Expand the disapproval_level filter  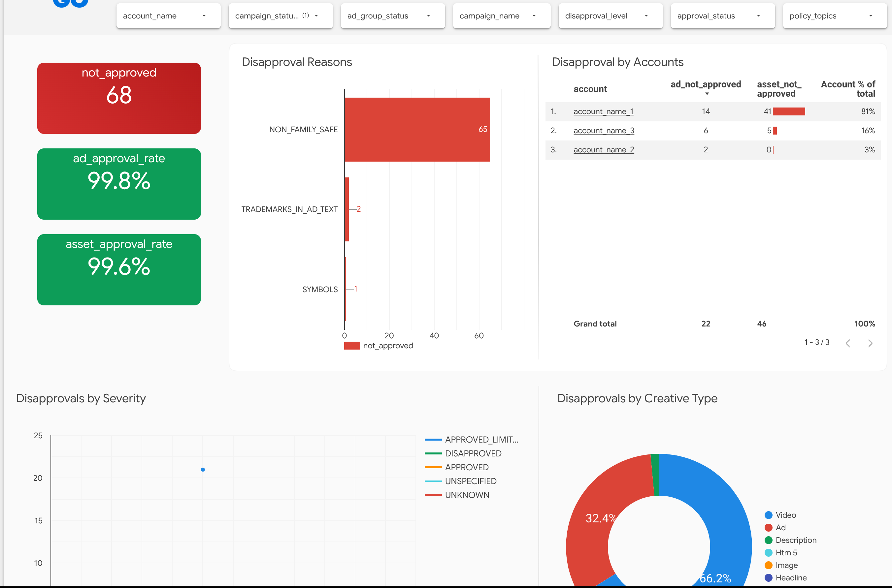(x=610, y=16)
